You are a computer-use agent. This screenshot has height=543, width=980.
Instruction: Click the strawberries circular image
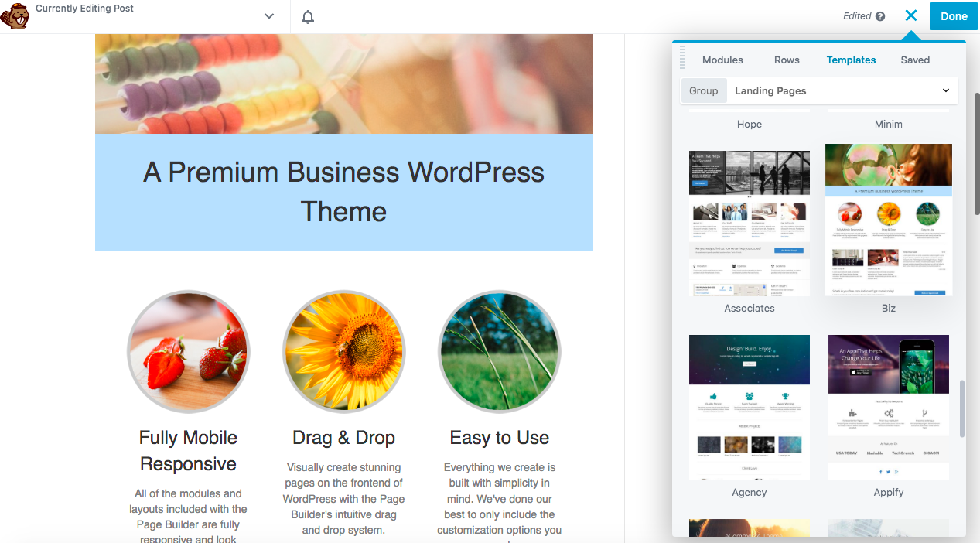click(189, 352)
